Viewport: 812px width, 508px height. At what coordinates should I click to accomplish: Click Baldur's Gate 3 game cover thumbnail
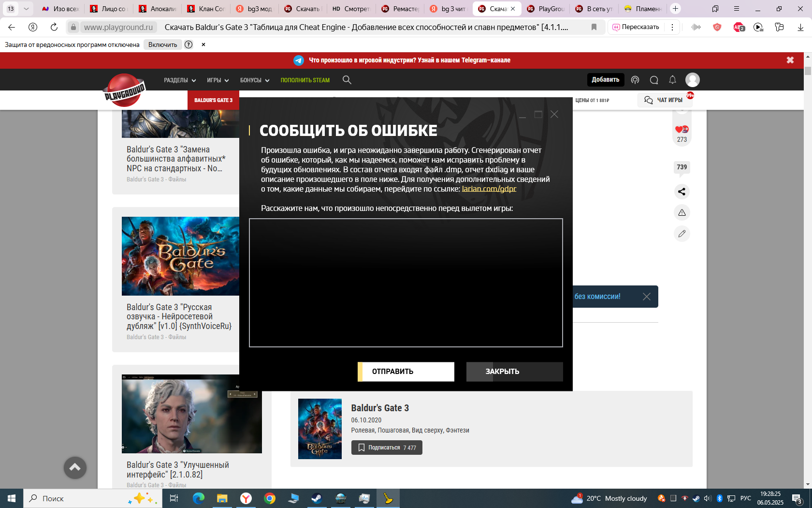320,429
